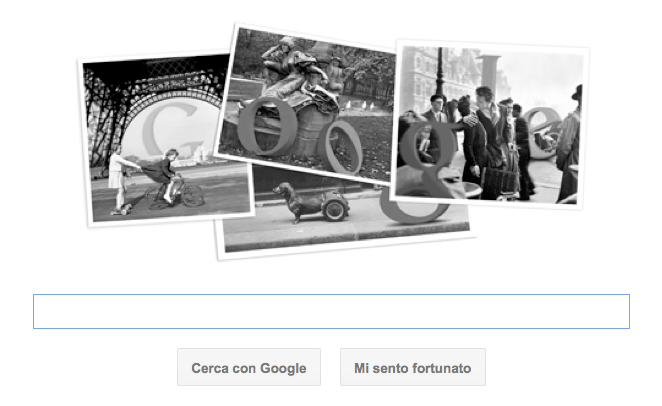Click the lowercase g in the kiss photo
Screen dimensions: 662x406
point(426,158)
